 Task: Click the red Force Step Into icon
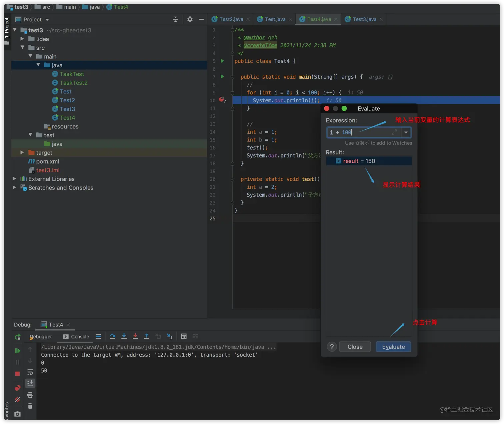tap(135, 336)
